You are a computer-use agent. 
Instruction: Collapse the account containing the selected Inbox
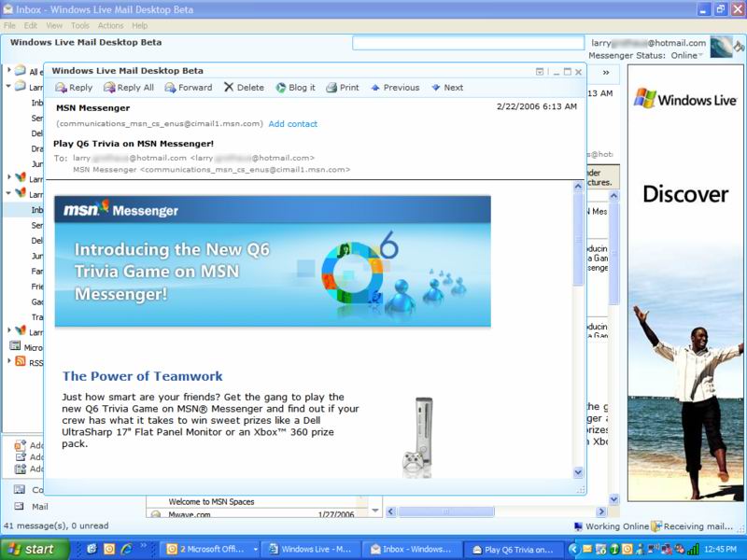point(8,193)
